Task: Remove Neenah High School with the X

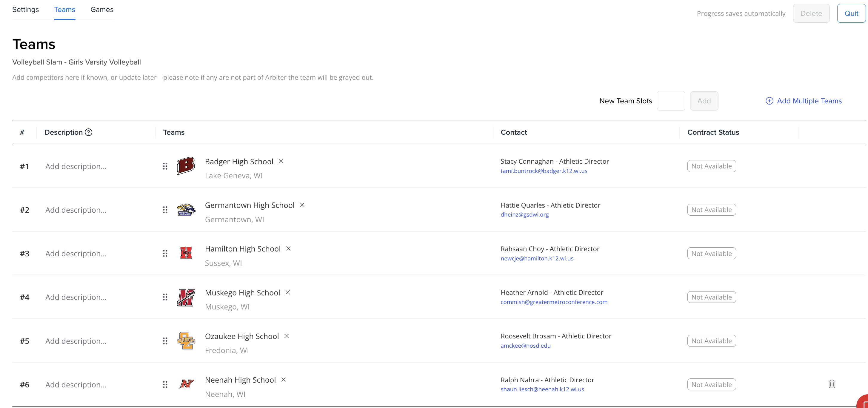Action: (x=284, y=380)
